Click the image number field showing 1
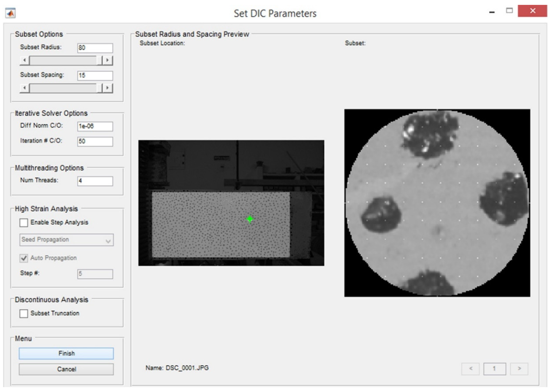The height and width of the screenshot is (392, 550). point(495,369)
